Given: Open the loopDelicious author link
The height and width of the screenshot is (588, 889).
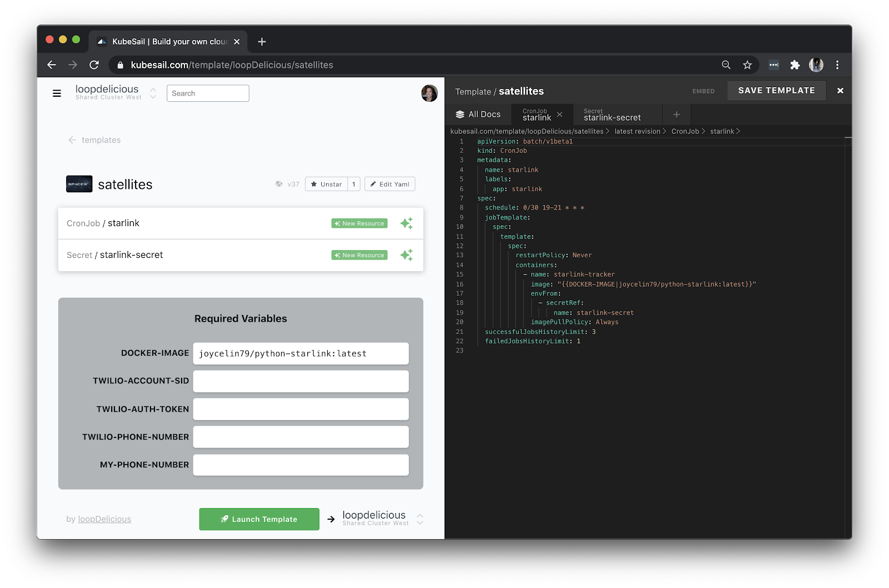Looking at the screenshot, I should point(104,519).
